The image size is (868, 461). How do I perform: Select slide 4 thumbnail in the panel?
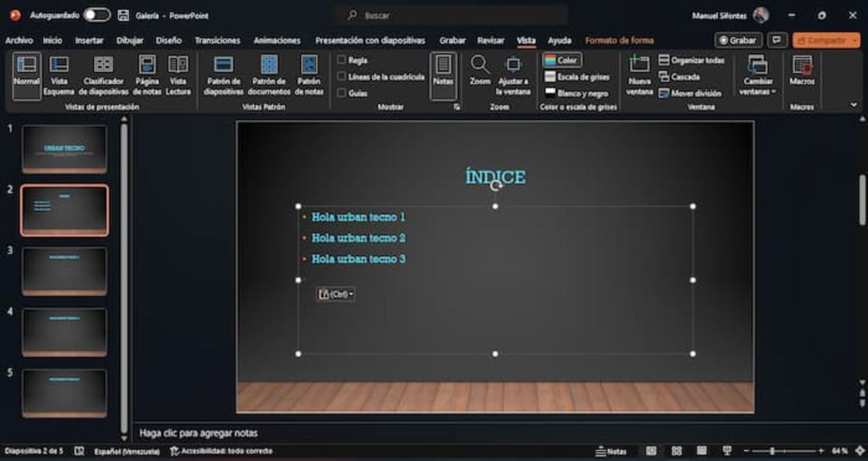[63, 331]
